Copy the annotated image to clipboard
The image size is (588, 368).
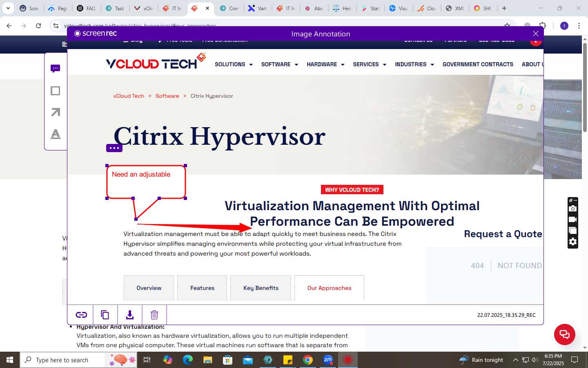[105, 315]
